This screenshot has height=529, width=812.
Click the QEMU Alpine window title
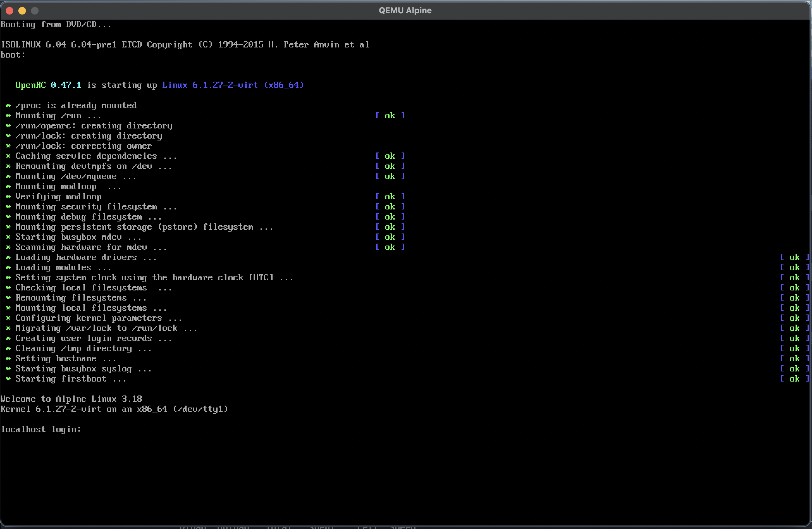(x=405, y=10)
